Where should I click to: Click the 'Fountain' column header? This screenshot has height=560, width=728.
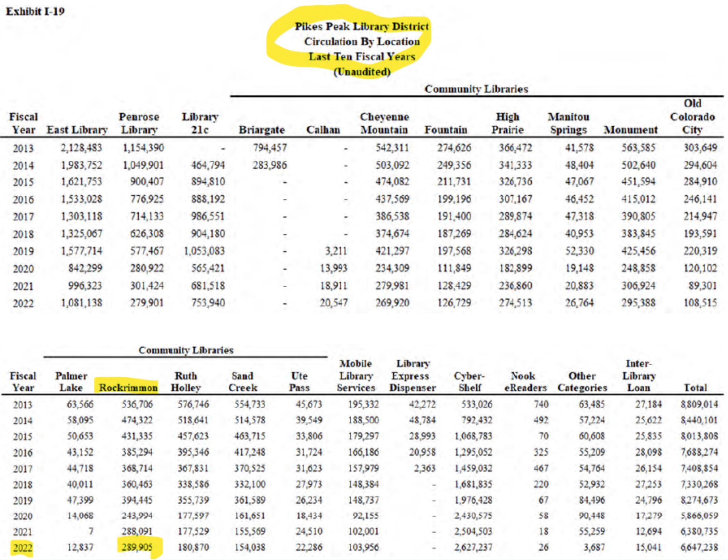tap(446, 130)
